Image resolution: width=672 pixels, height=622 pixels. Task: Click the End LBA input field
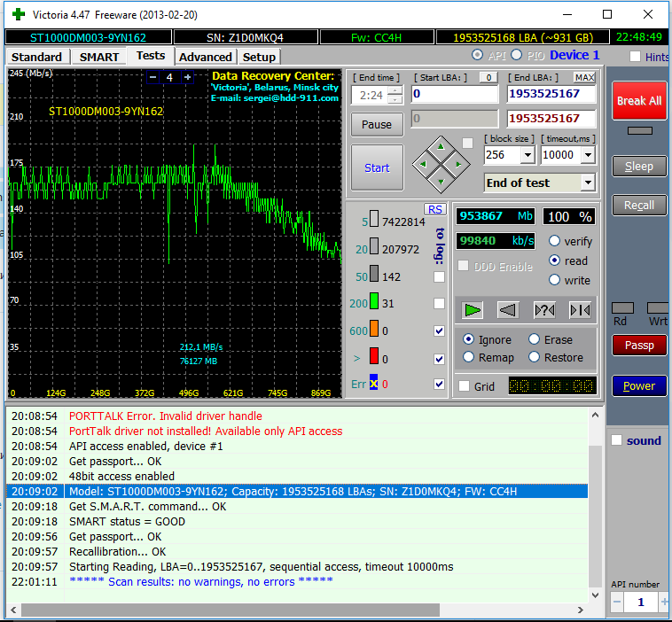551,94
